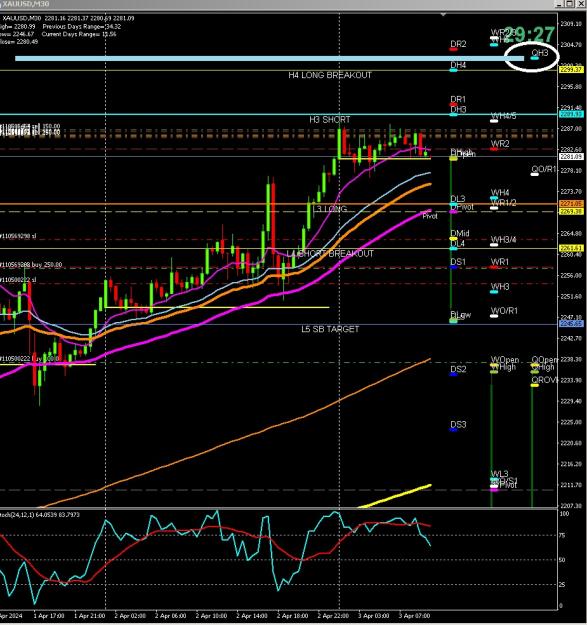Screen dimensions: 587x625
Task: Click the WH3/4 weekly label
Action: (x=503, y=240)
